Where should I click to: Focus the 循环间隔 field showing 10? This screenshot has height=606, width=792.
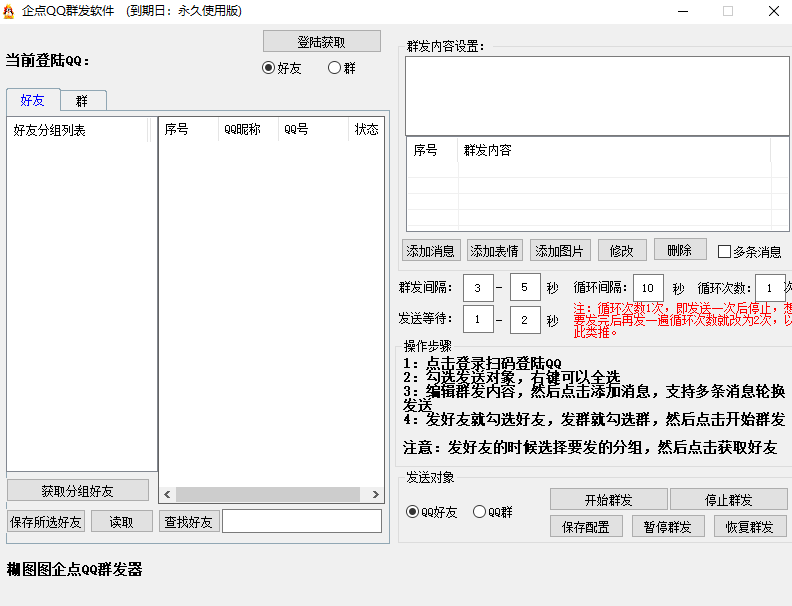click(648, 288)
